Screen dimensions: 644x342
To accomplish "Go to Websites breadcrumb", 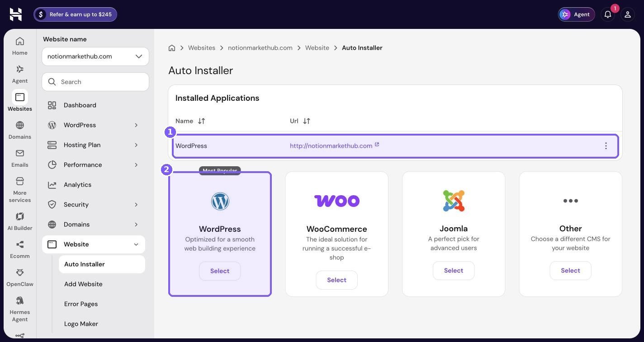I will (x=202, y=48).
